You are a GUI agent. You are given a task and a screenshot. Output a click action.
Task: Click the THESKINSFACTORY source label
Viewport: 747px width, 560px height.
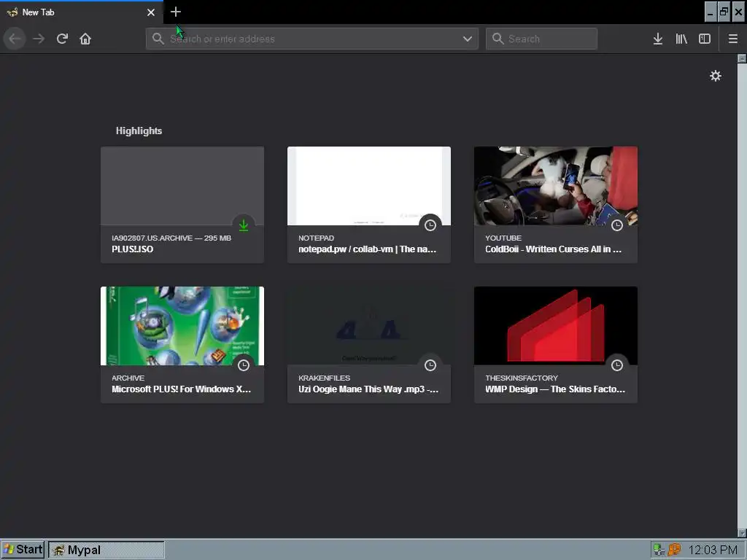pos(521,378)
